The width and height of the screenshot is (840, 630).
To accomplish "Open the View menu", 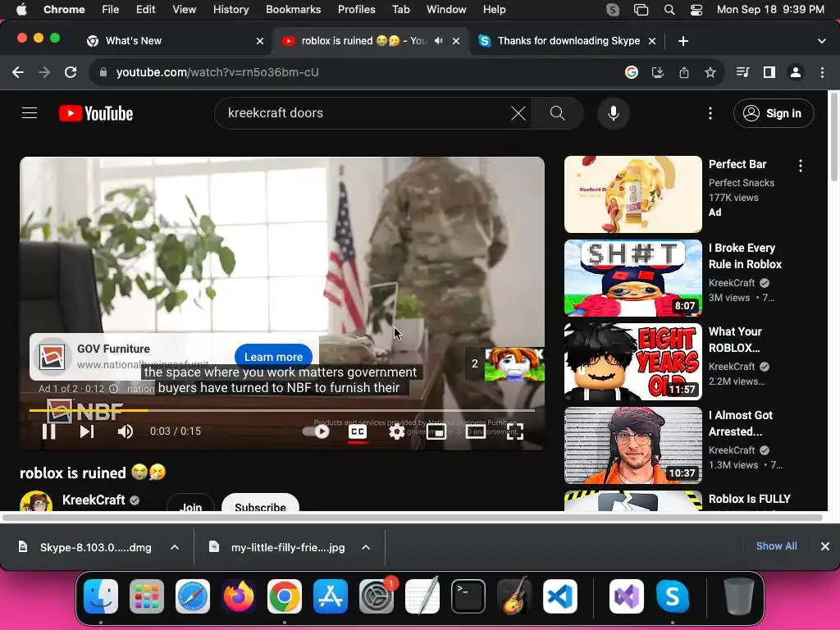I will tap(185, 10).
